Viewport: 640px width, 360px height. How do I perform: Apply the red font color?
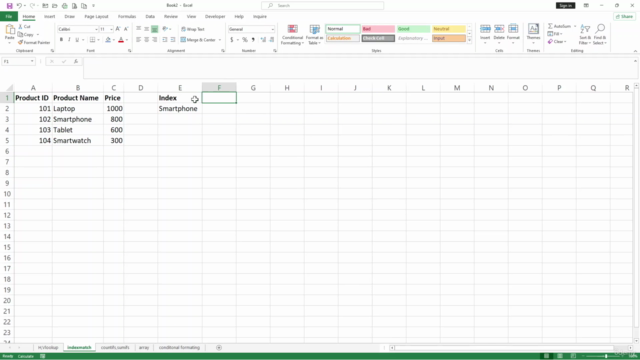(x=121, y=40)
